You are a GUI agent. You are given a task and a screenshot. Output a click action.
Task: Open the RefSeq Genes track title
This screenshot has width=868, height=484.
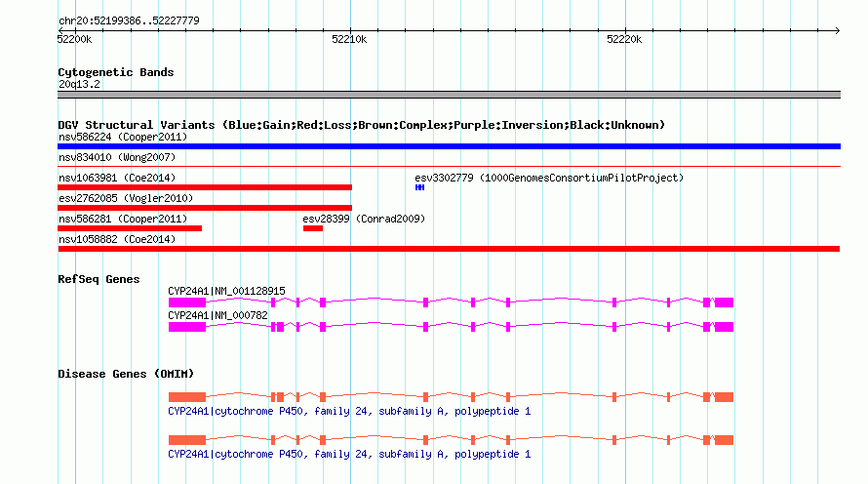99,279
